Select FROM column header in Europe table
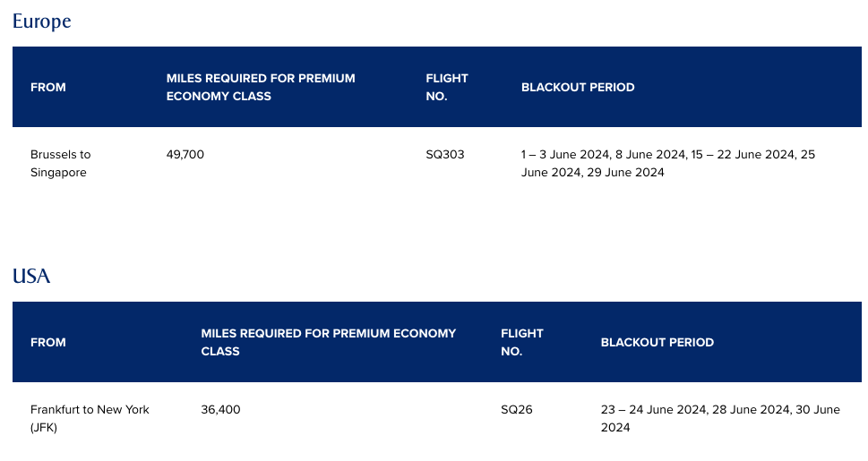Viewport: 868px width, 461px height. point(48,87)
